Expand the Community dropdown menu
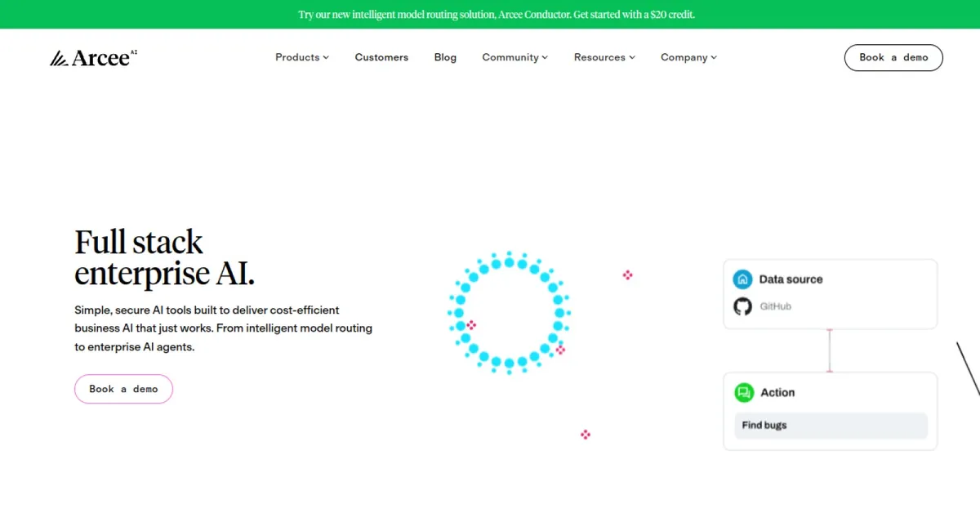 tap(515, 57)
